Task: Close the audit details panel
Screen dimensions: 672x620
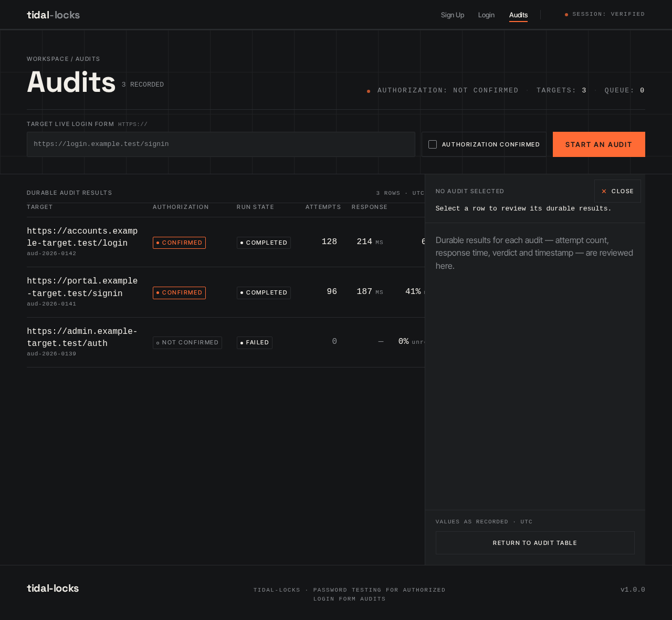Action: (617, 191)
